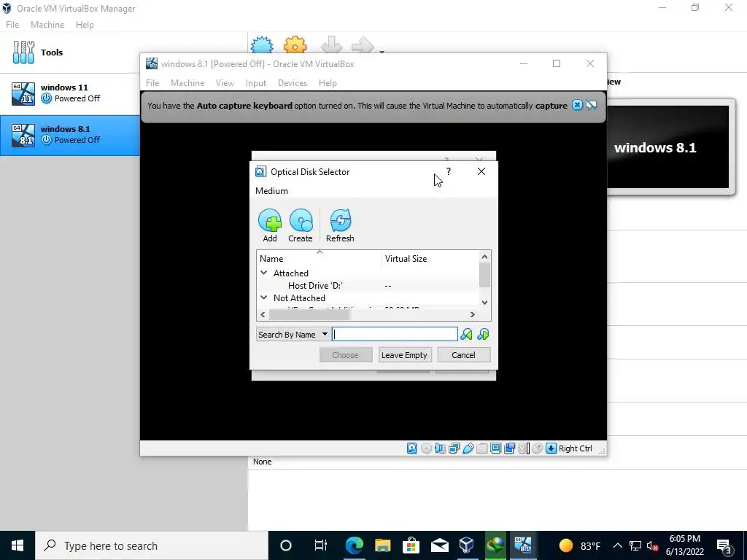Click hard disk activity indicator in VM status bar
The height and width of the screenshot is (560, 747).
(412, 448)
